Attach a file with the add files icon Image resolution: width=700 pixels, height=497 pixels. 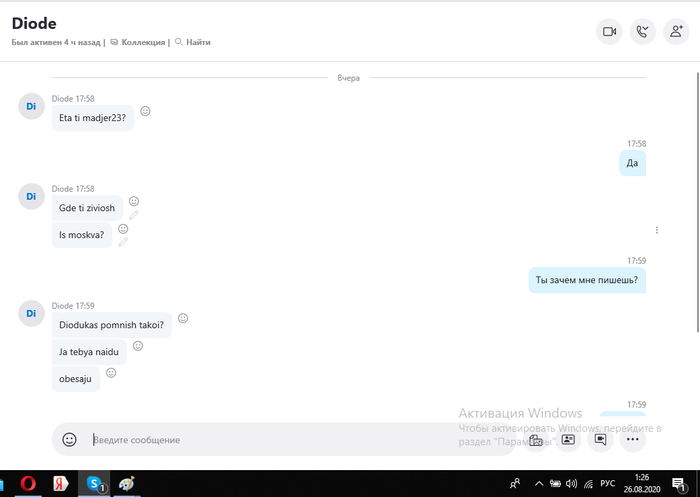[x=536, y=440]
